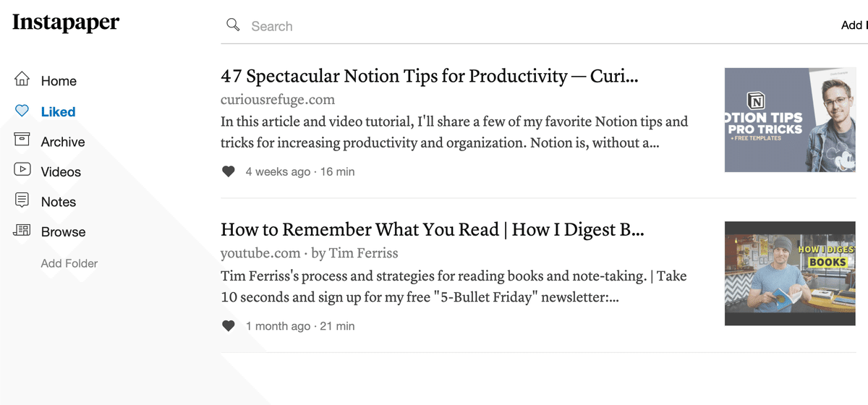Select Videos in the sidebar

coord(61,172)
